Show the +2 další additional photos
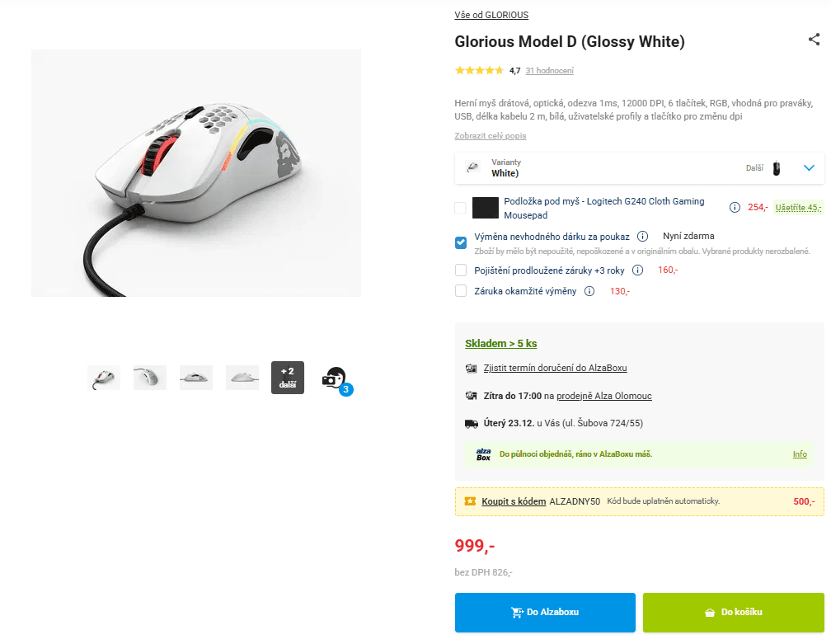 (x=288, y=378)
